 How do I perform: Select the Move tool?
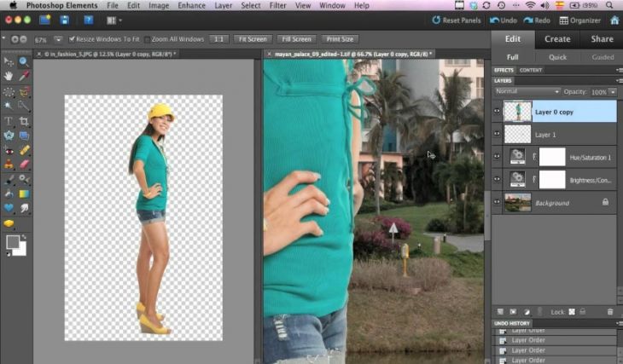(9, 62)
